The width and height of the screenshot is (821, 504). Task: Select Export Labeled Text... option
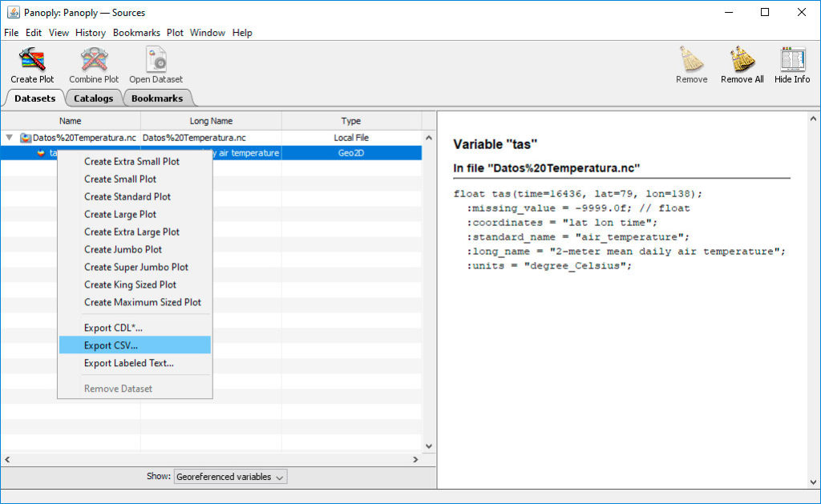click(x=135, y=363)
